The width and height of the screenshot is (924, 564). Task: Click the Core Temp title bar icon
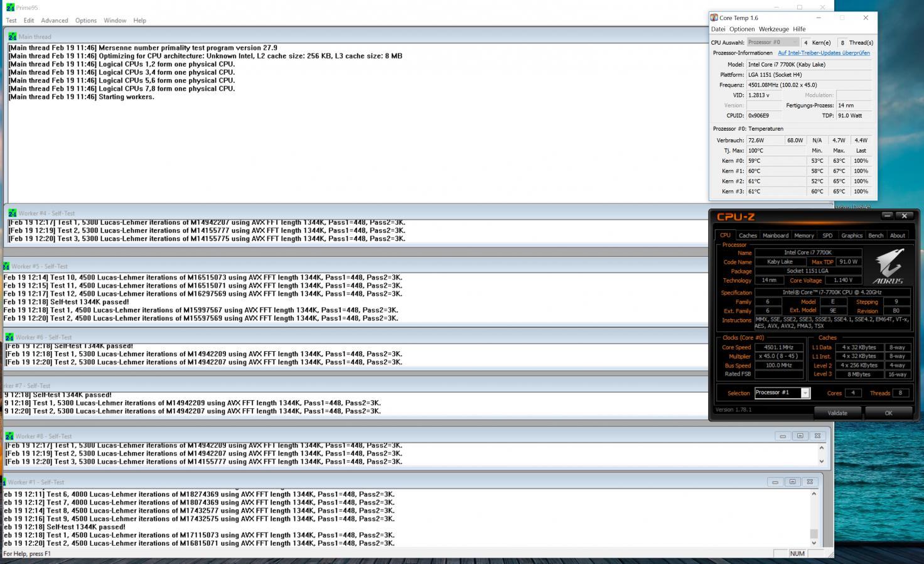pos(714,18)
